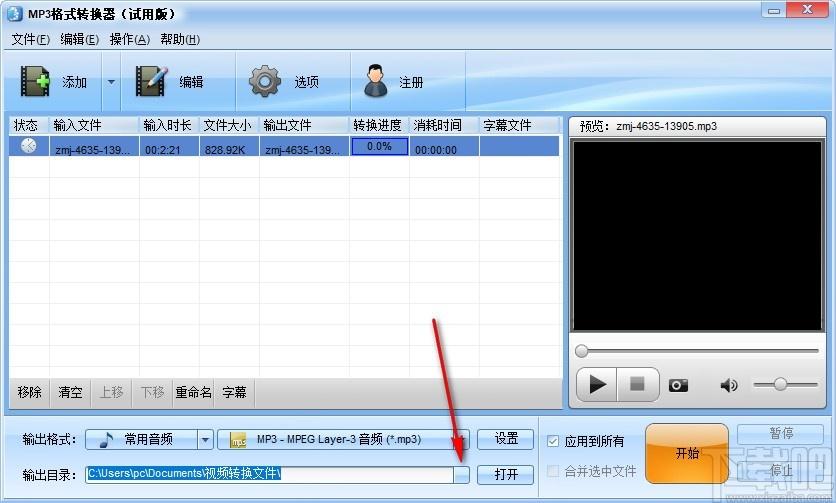Image resolution: width=836 pixels, height=503 pixels.
Task: Click the 暂停 pause button
Action: point(781,434)
